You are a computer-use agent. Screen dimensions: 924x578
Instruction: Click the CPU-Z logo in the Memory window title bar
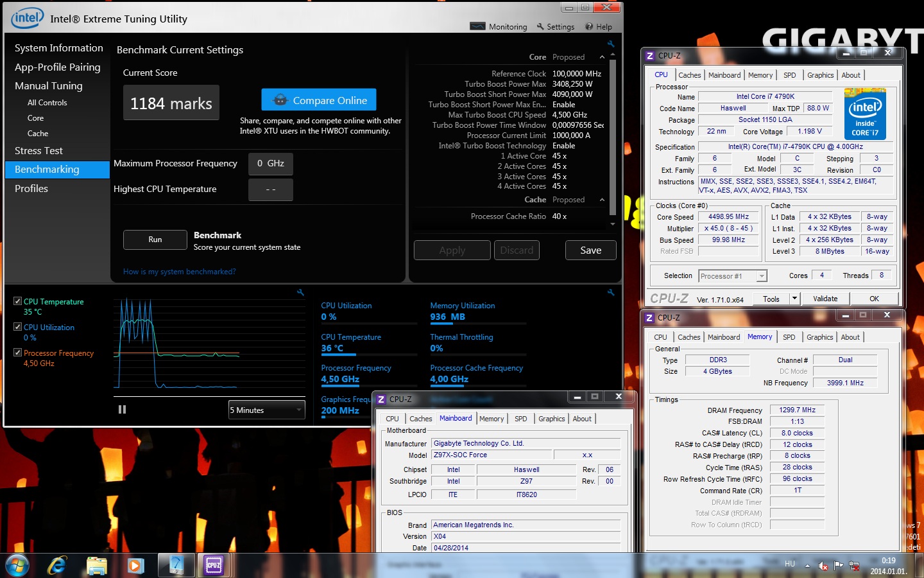(649, 318)
